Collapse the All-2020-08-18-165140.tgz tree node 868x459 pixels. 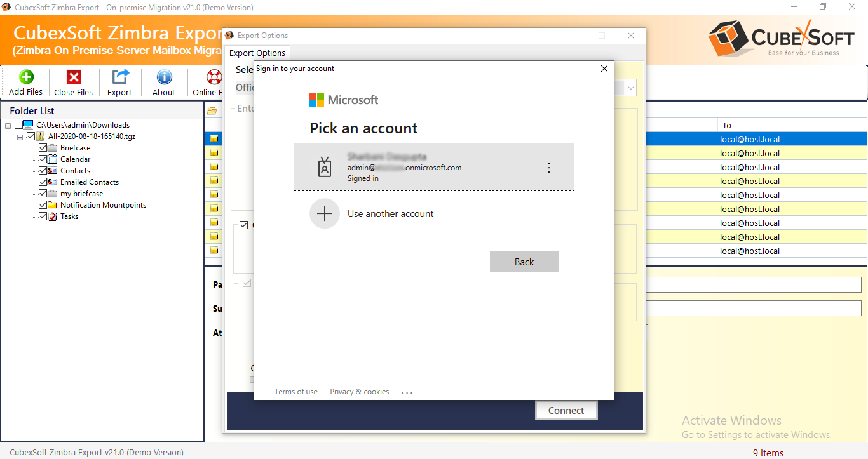coord(20,137)
